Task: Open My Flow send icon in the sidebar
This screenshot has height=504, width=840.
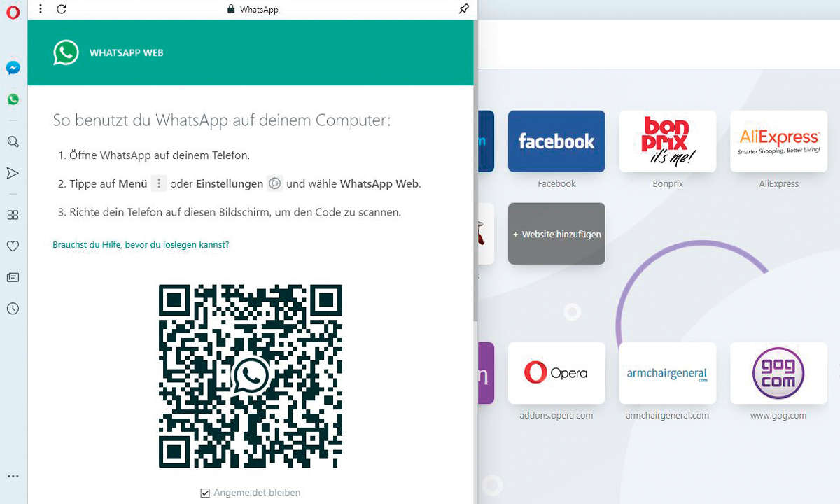Action: pos(13,173)
